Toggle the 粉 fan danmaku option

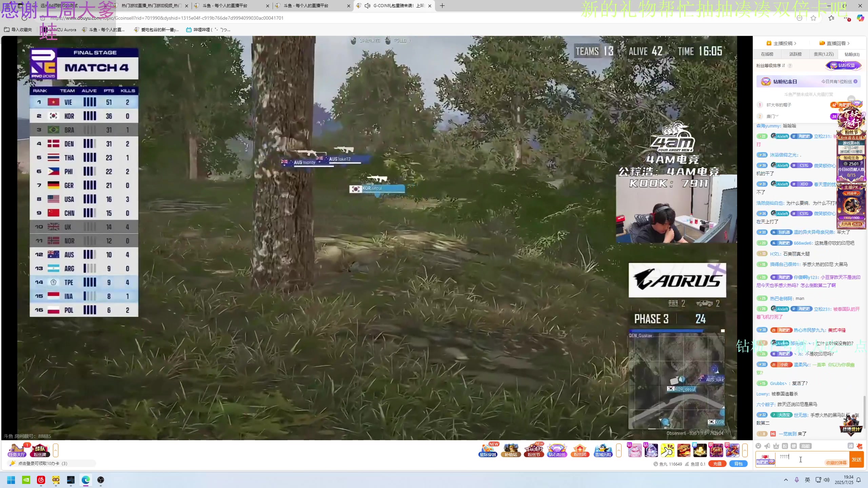tap(785, 446)
